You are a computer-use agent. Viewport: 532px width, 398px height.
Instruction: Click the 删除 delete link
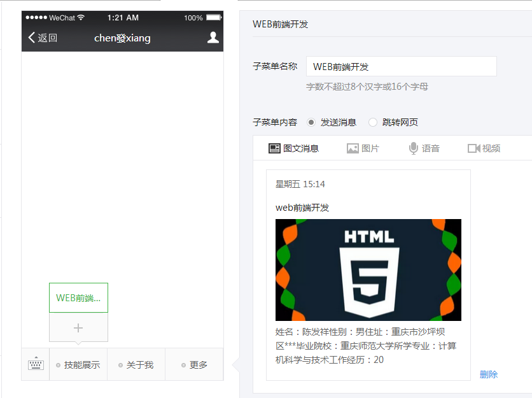click(x=489, y=374)
